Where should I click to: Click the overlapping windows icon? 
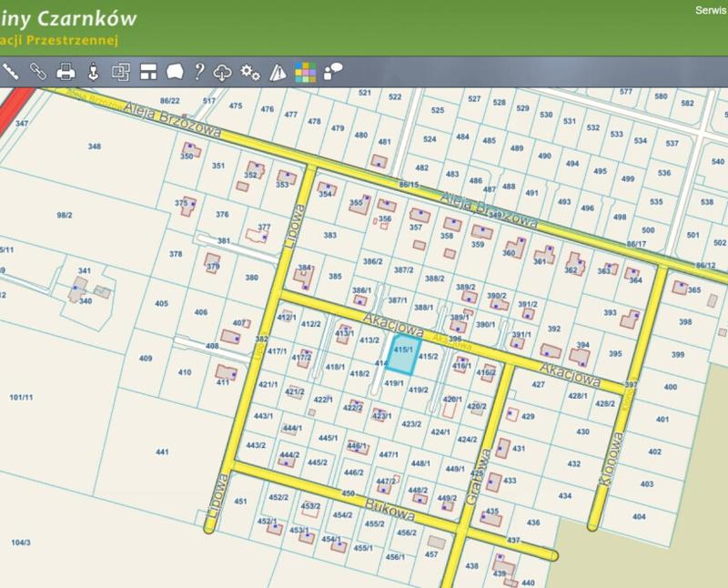(x=121, y=70)
